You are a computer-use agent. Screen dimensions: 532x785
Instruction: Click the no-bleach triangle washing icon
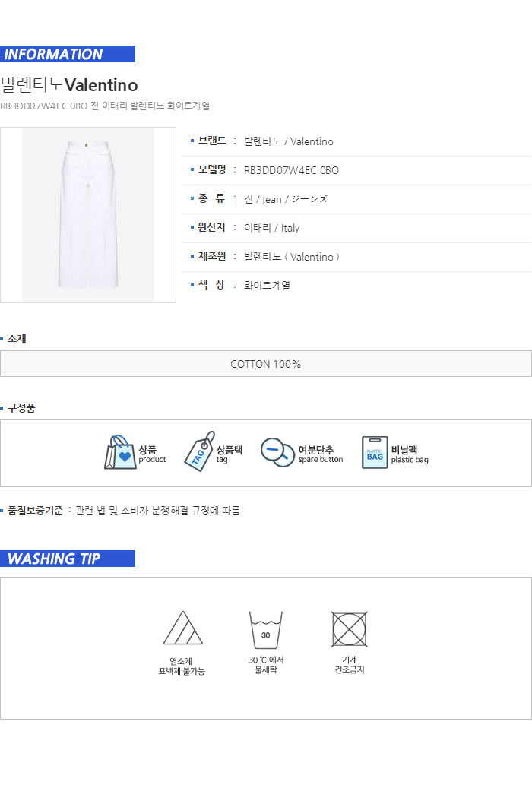(182, 628)
